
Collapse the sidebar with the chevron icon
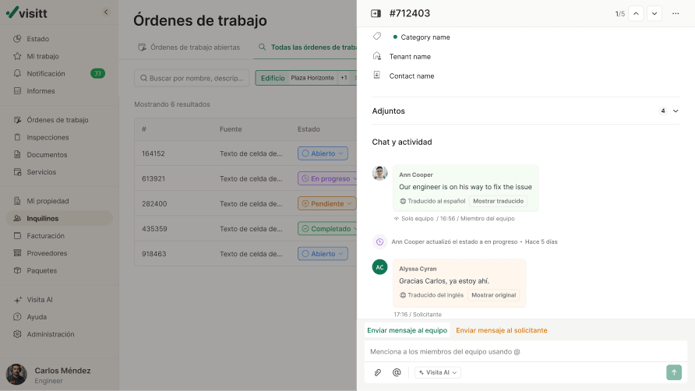tap(106, 12)
